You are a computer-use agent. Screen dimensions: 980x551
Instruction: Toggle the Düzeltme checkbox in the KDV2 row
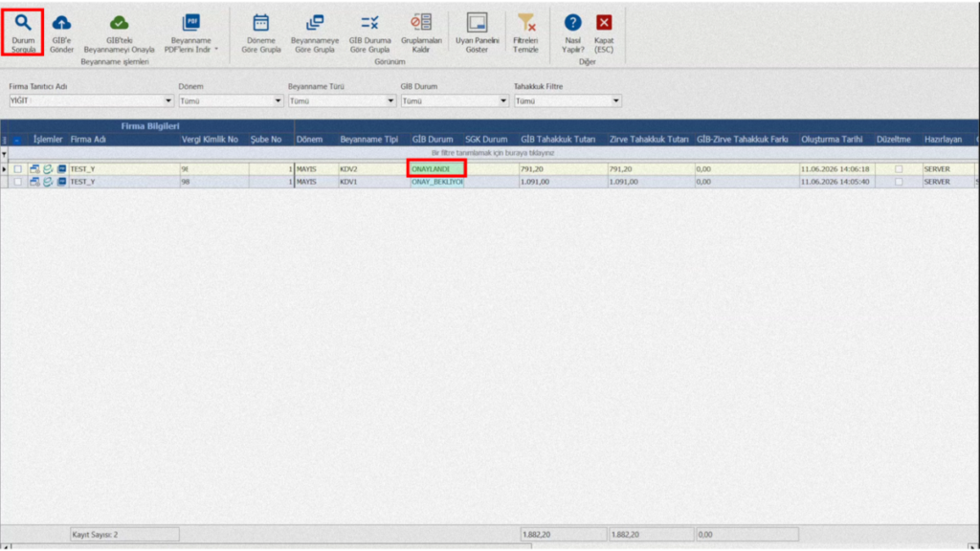pos(899,169)
